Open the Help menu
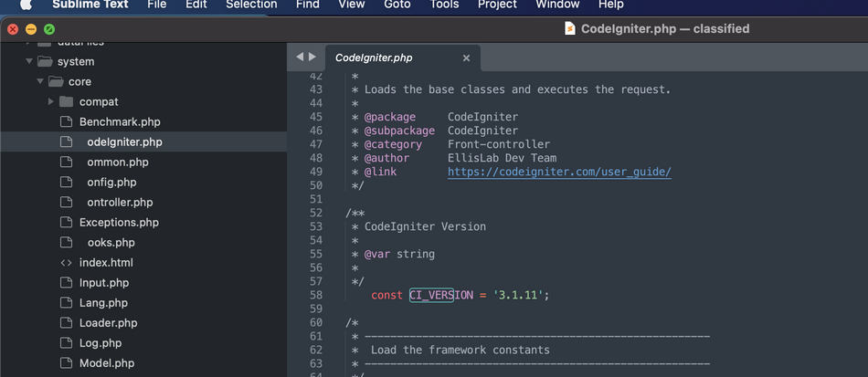The height and width of the screenshot is (377, 868). coord(611,5)
